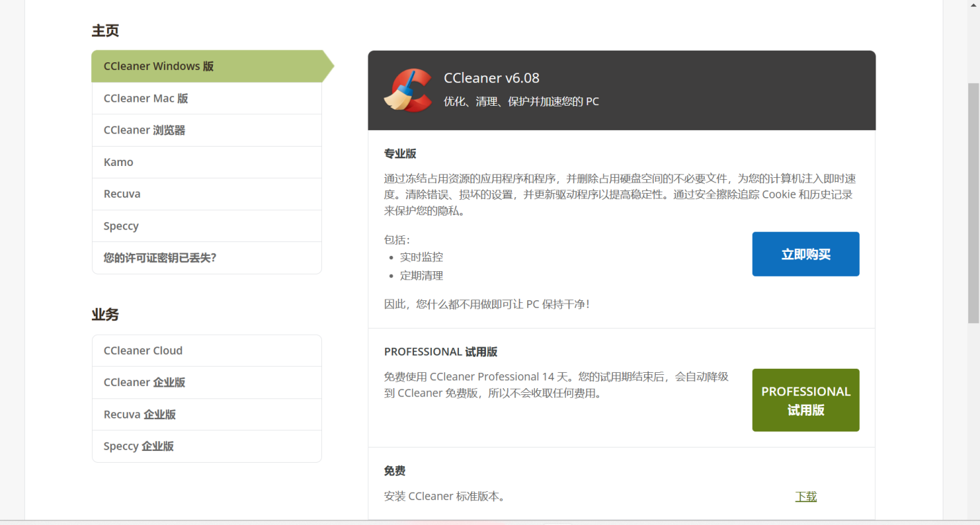Open the Speccy product page
This screenshot has height=525, width=980.
coord(121,225)
